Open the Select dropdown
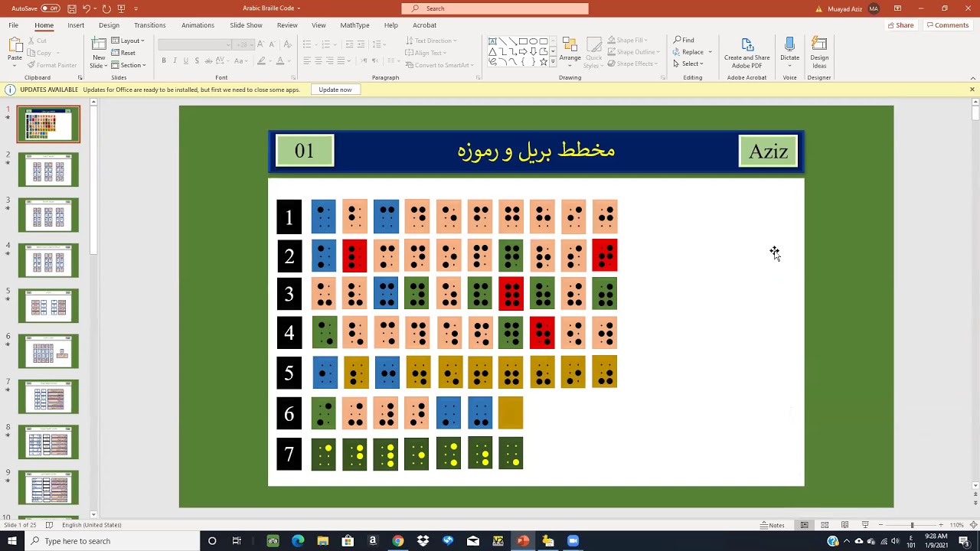Viewport: 980px width, 551px height. click(687, 64)
